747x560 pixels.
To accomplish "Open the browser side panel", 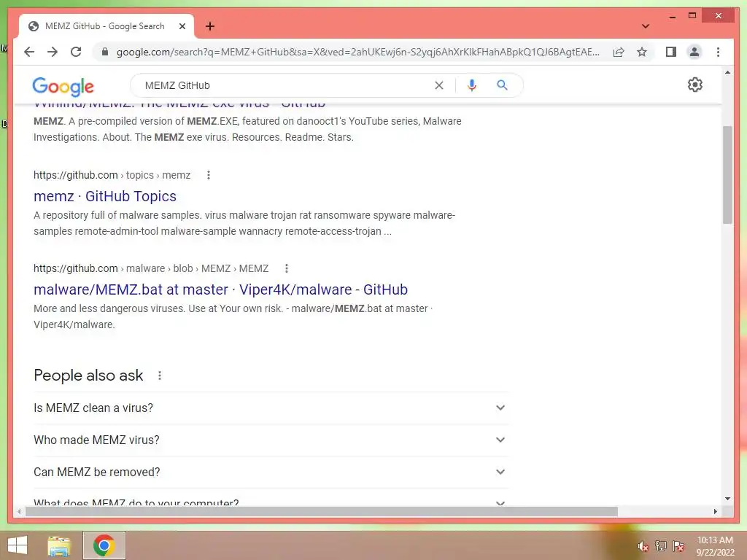I will coord(671,52).
